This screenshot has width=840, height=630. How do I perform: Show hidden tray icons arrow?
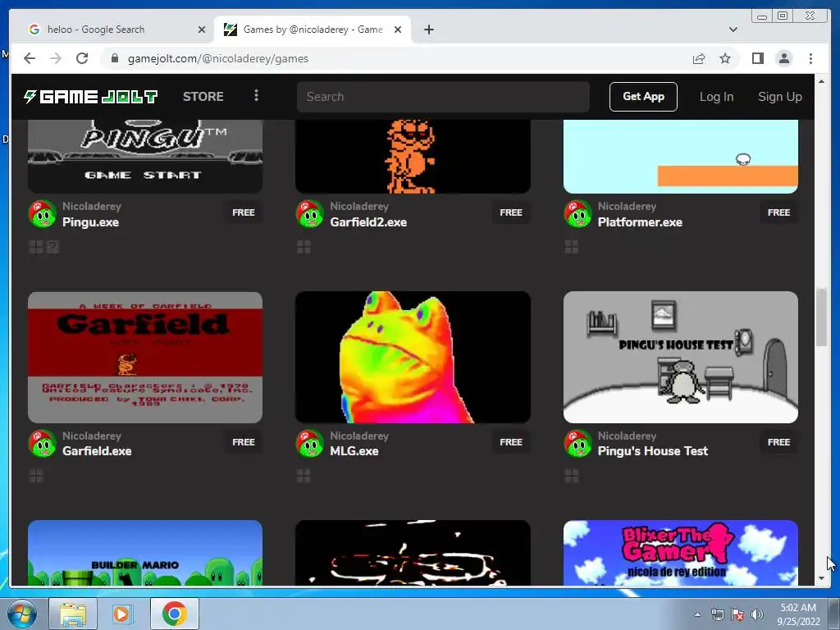tap(697, 614)
